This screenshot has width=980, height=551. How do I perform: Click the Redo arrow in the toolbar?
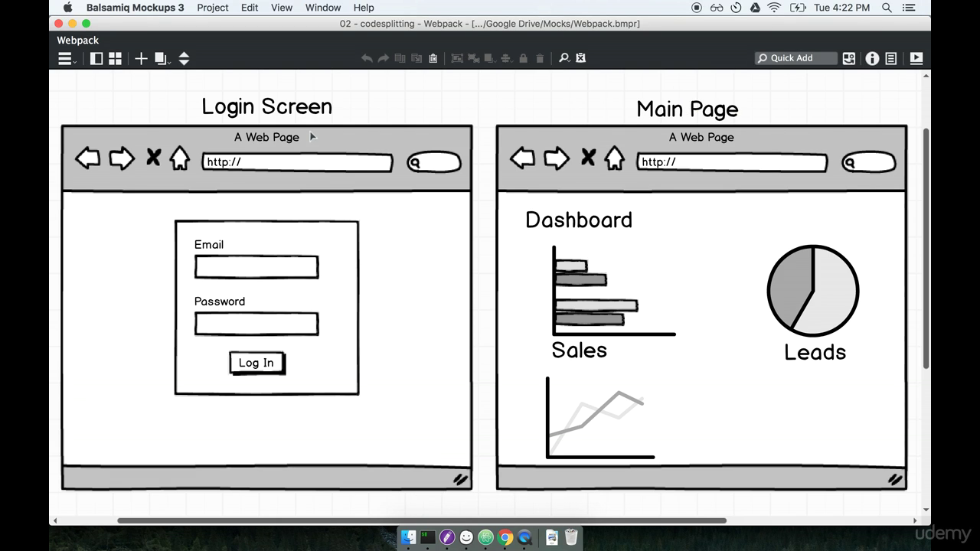click(383, 58)
